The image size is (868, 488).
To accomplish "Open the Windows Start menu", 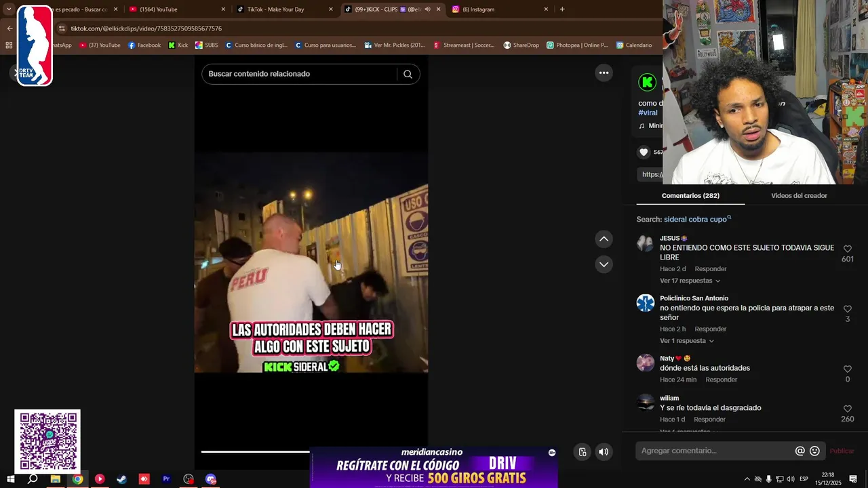I will (10, 479).
